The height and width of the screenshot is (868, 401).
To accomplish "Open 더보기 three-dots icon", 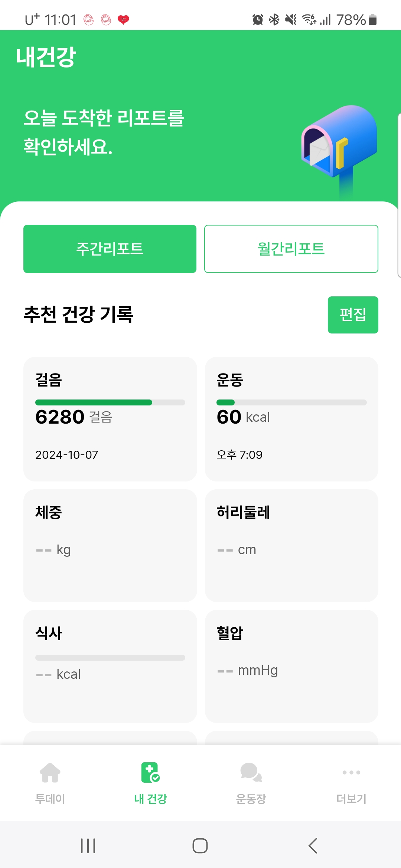I will click(x=351, y=772).
